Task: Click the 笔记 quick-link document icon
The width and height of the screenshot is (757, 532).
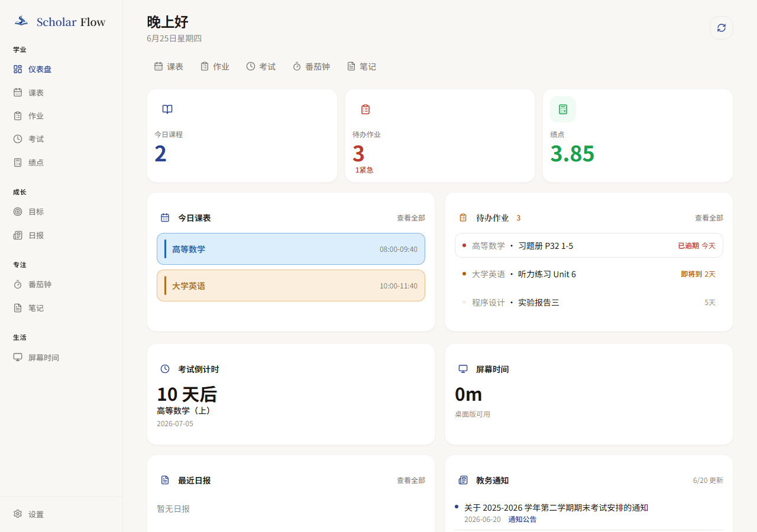Action: click(351, 66)
